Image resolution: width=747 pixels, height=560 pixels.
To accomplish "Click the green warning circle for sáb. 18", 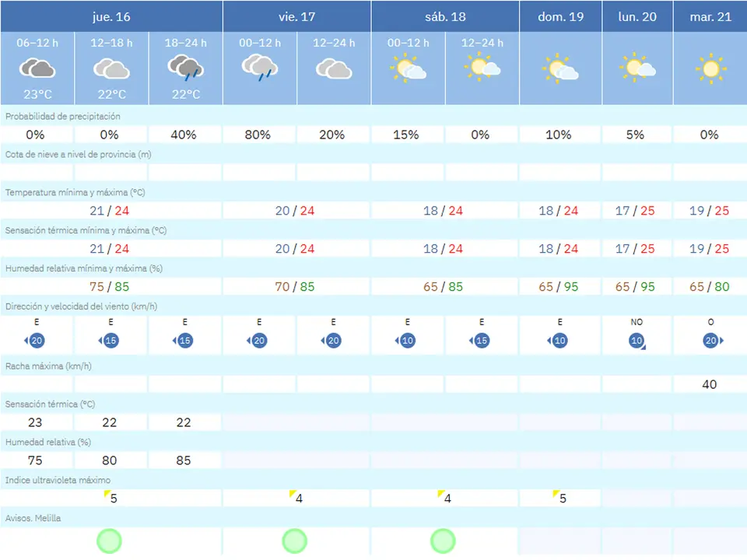I will tap(443, 541).
